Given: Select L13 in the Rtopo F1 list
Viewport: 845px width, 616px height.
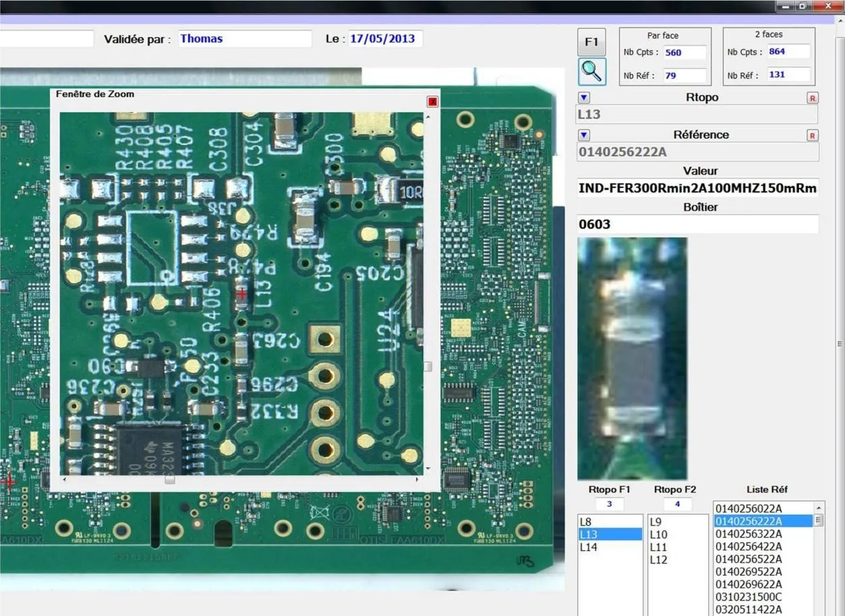Looking at the screenshot, I should pos(610,534).
